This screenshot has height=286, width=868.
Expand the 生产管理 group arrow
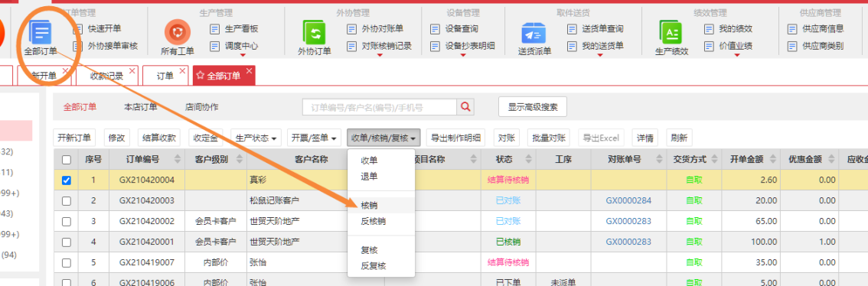(243, 55)
